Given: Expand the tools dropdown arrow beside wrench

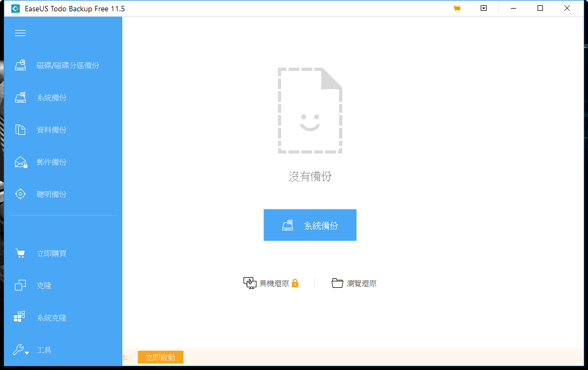Looking at the screenshot, I should (27, 353).
